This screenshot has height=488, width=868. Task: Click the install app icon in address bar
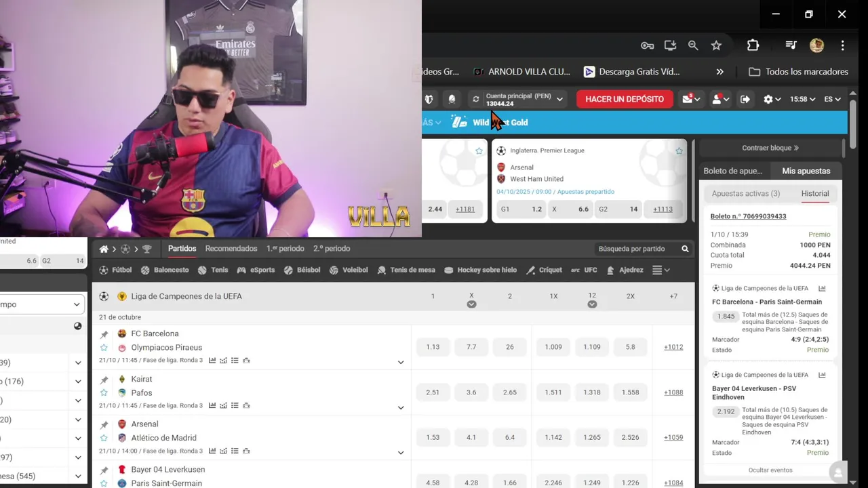click(670, 45)
